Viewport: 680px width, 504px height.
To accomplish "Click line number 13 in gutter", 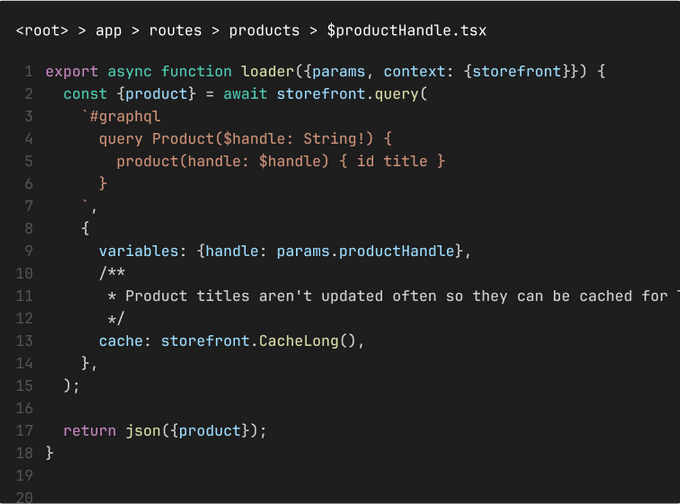I will [24, 341].
